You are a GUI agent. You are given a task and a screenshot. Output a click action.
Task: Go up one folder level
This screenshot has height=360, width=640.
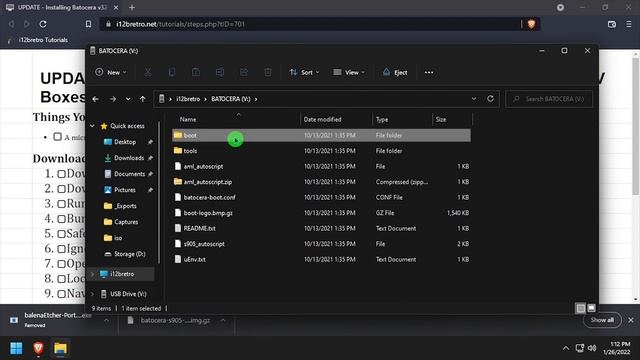pos(142,99)
